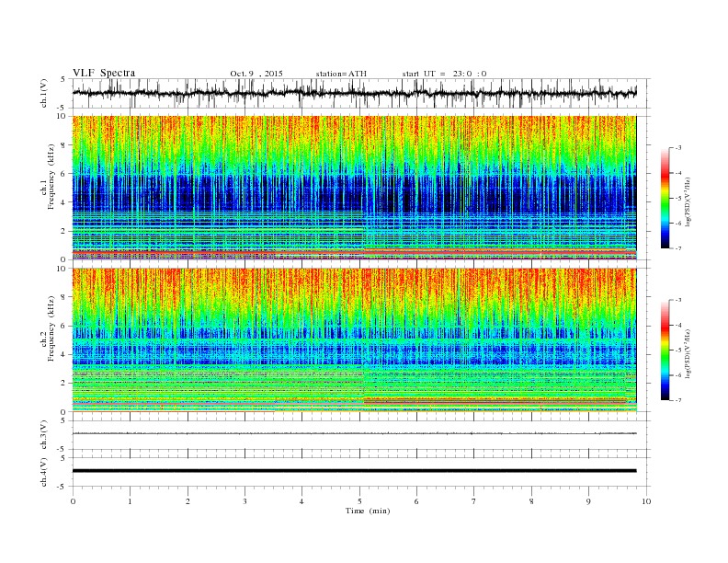Click time axis tick label "3"
This screenshot has width=728, height=563.
(245, 501)
